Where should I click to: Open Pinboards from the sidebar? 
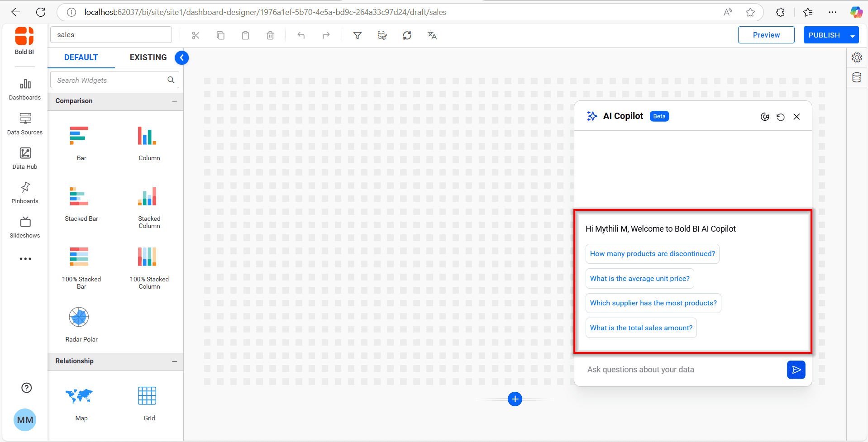[x=25, y=193]
